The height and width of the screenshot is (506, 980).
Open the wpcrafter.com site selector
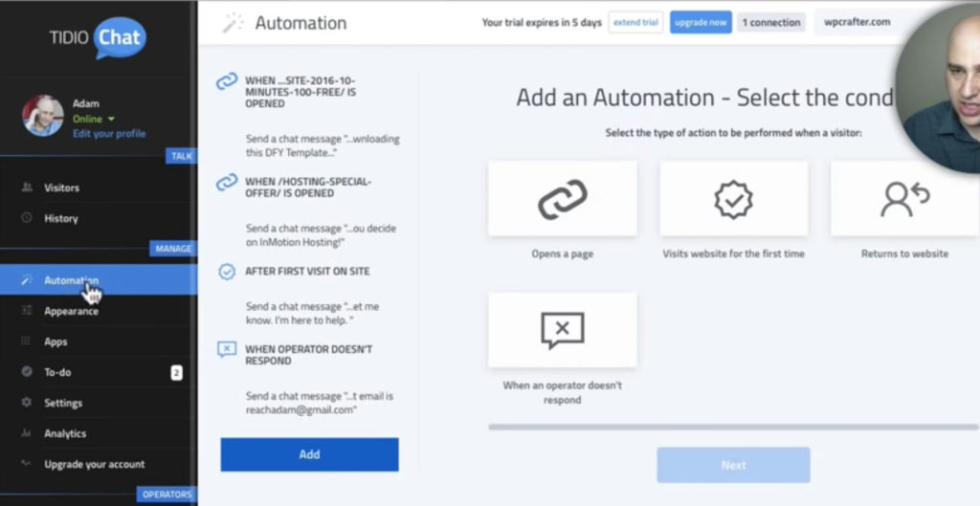point(857,22)
